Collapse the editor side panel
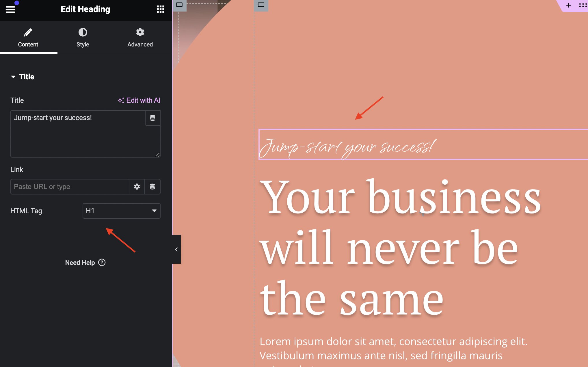 point(176,249)
